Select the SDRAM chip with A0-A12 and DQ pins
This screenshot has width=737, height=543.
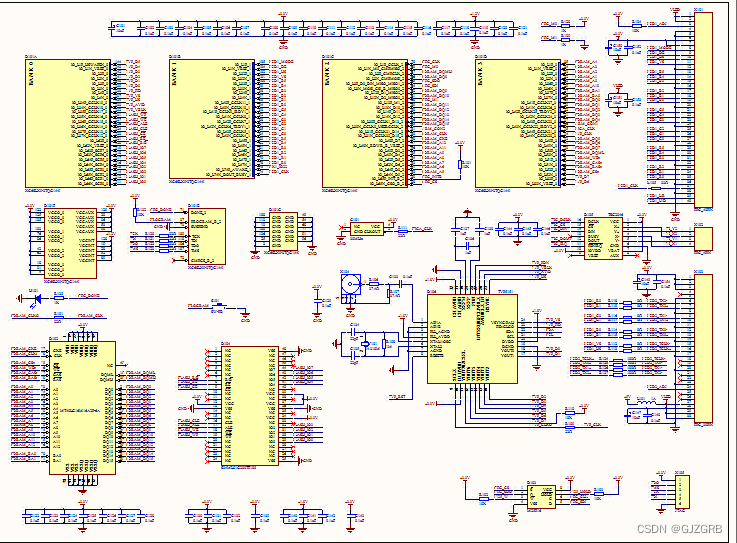(x=82, y=408)
